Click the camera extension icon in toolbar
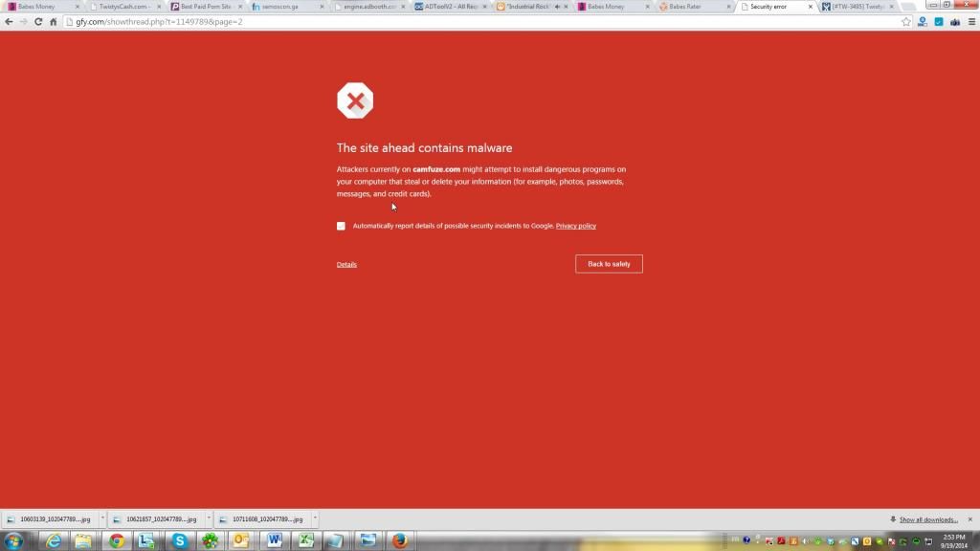Image resolution: width=980 pixels, height=551 pixels. click(955, 22)
